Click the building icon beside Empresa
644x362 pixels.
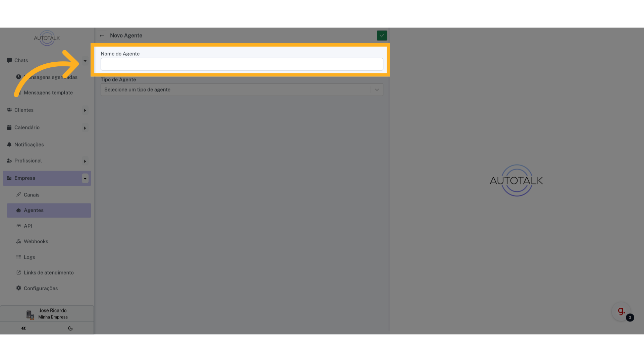(x=9, y=178)
